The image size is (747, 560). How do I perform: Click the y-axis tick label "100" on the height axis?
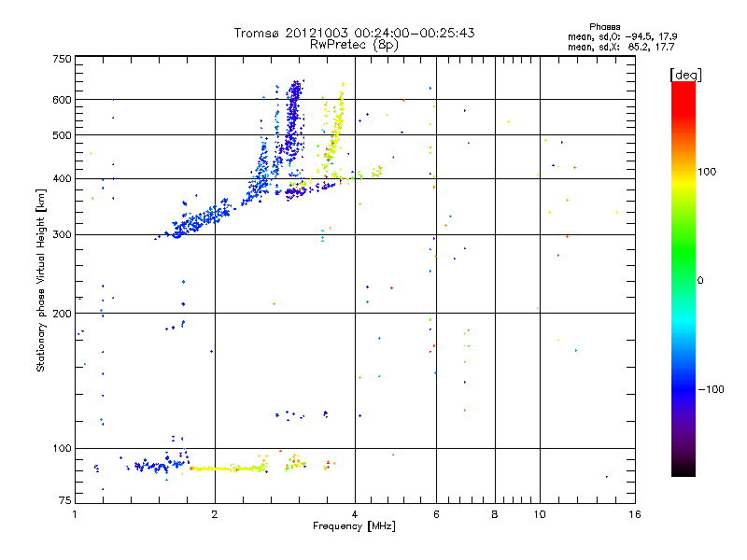point(63,449)
